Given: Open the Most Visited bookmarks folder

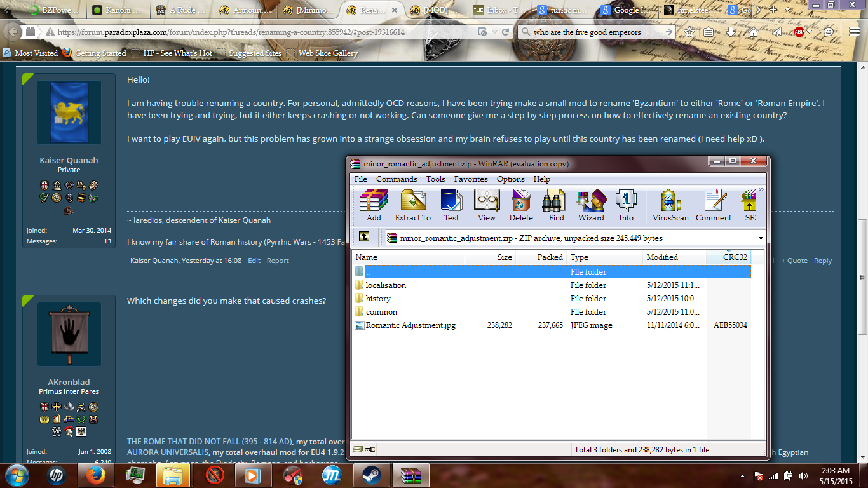Looking at the screenshot, I should [31, 53].
